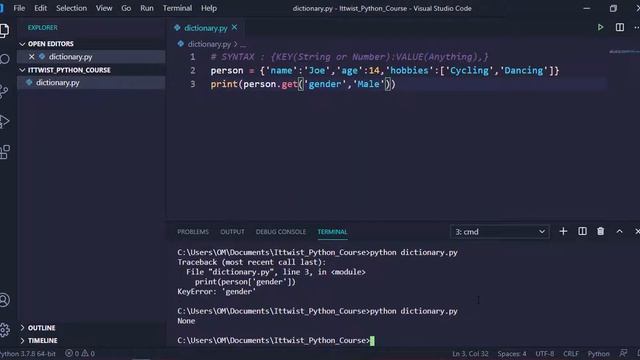This screenshot has width=640, height=360.
Task: Split the terminal panel
Action: [582, 231]
